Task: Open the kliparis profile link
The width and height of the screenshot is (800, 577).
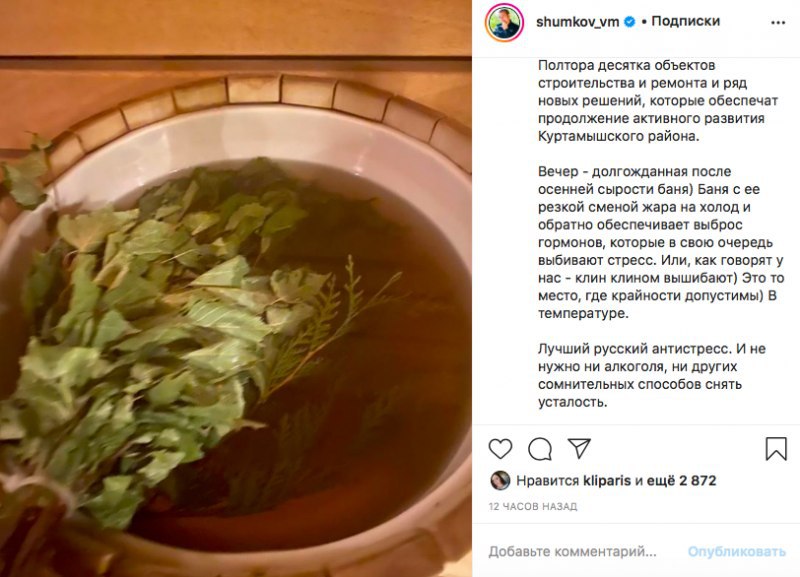Action: click(607, 481)
